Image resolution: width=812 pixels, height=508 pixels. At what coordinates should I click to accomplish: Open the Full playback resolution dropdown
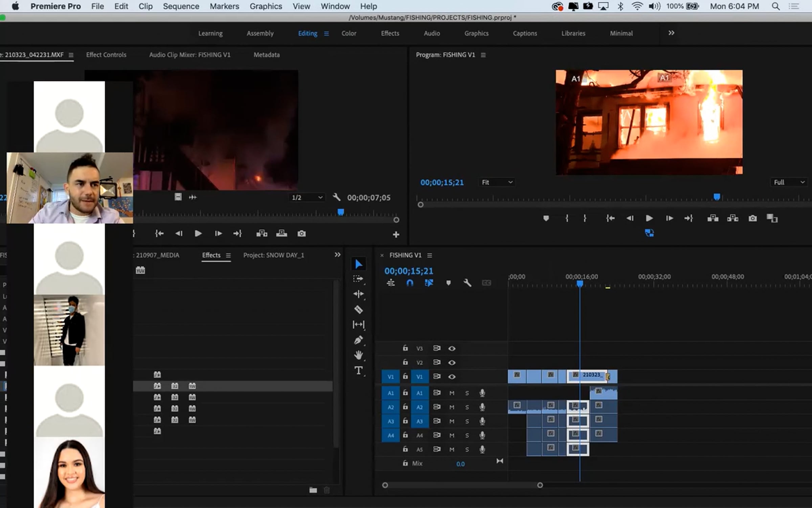(x=789, y=182)
